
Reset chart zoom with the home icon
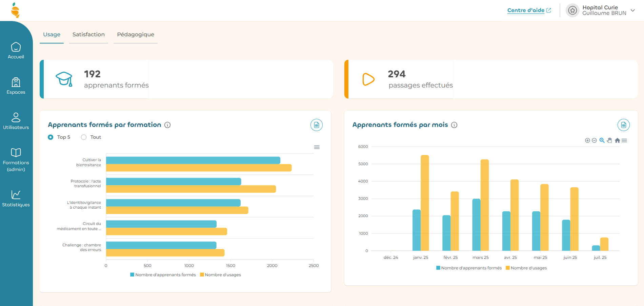pos(617,140)
